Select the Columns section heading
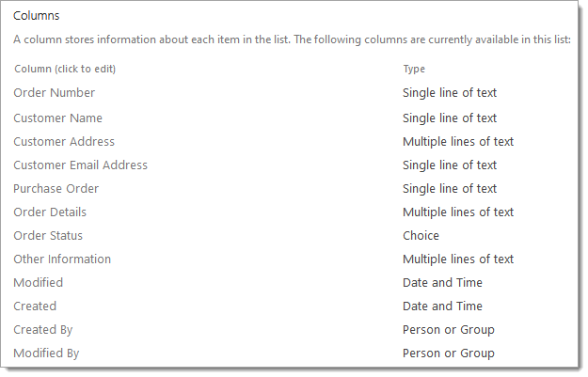The height and width of the screenshot is (377, 588). point(37,16)
